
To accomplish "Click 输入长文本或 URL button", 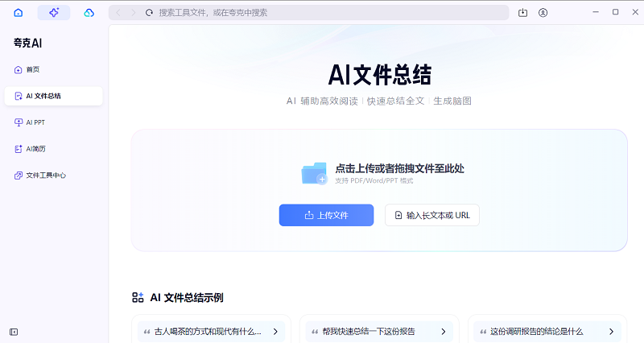I will (x=432, y=215).
